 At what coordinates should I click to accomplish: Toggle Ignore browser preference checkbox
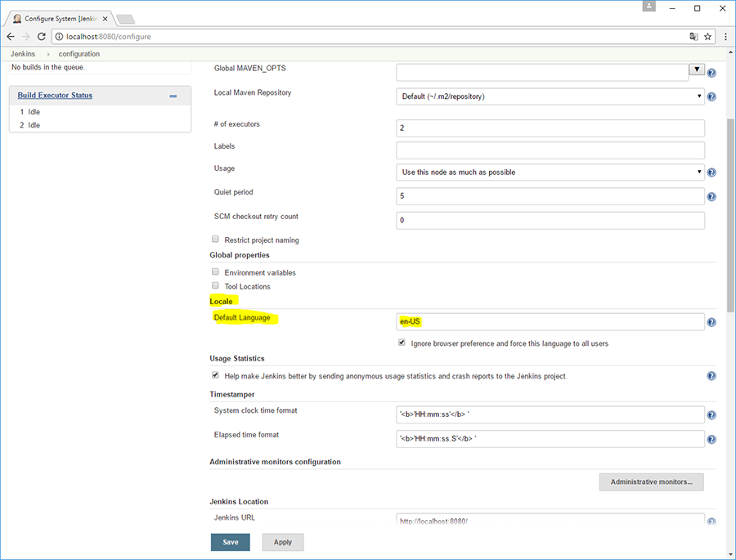402,343
